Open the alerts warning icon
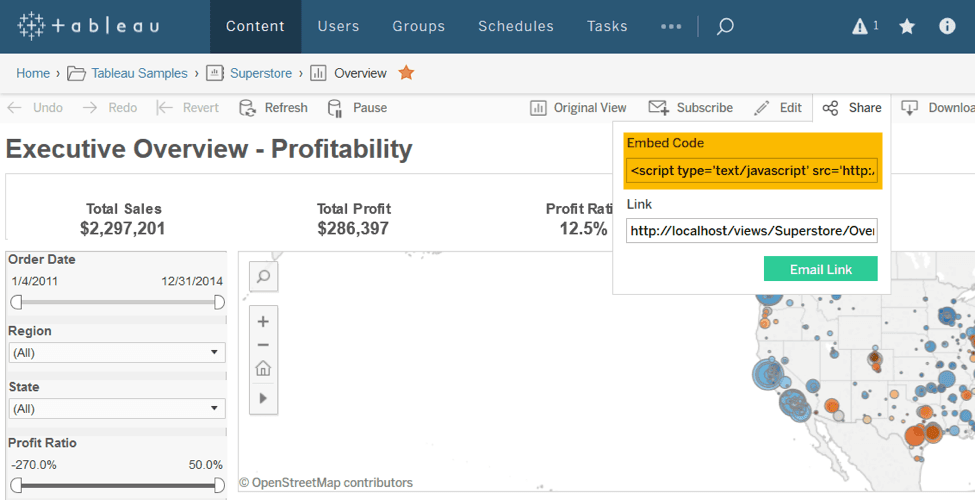Viewport: 975px width, 500px height. tap(860, 27)
